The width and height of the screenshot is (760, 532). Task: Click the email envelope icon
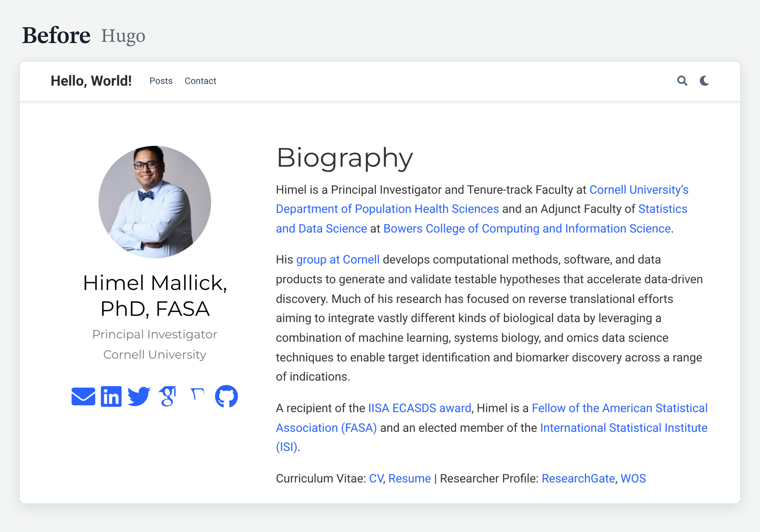pos(83,396)
